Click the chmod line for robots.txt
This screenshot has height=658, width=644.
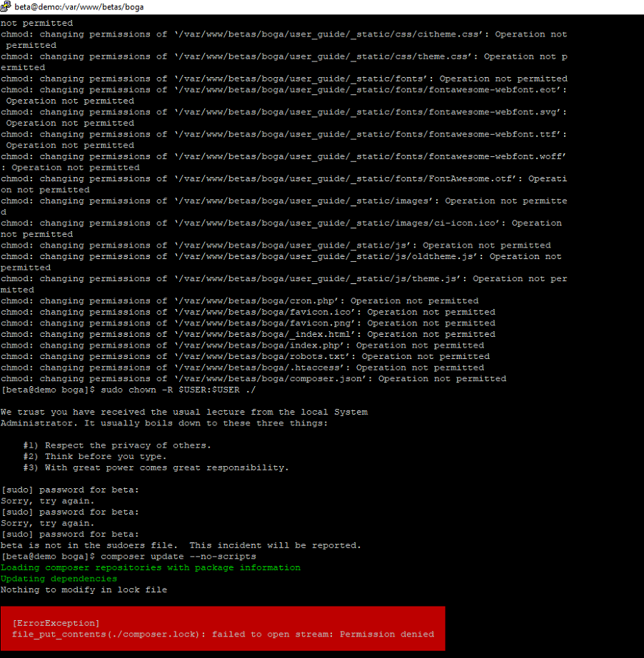[245, 356]
